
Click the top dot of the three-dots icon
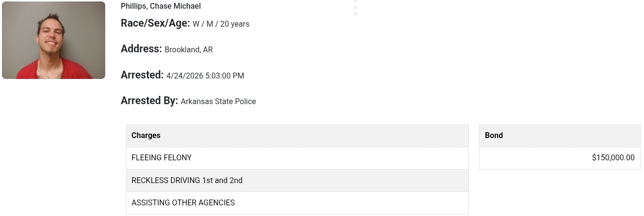355,1
